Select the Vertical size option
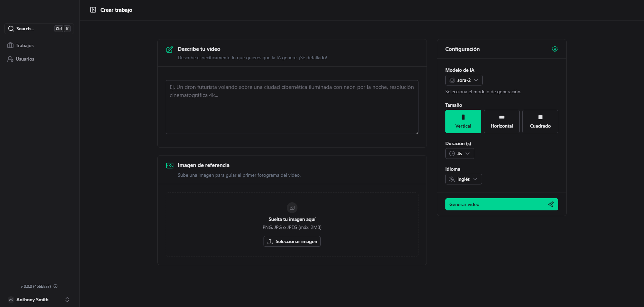644x307 pixels. click(x=463, y=122)
